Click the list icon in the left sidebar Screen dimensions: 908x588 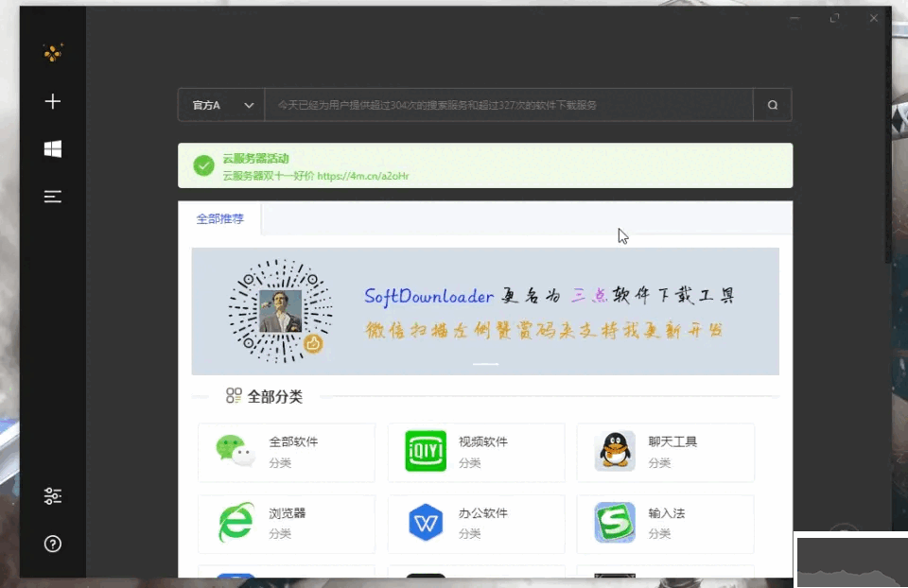pyautogui.click(x=53, y=197)
